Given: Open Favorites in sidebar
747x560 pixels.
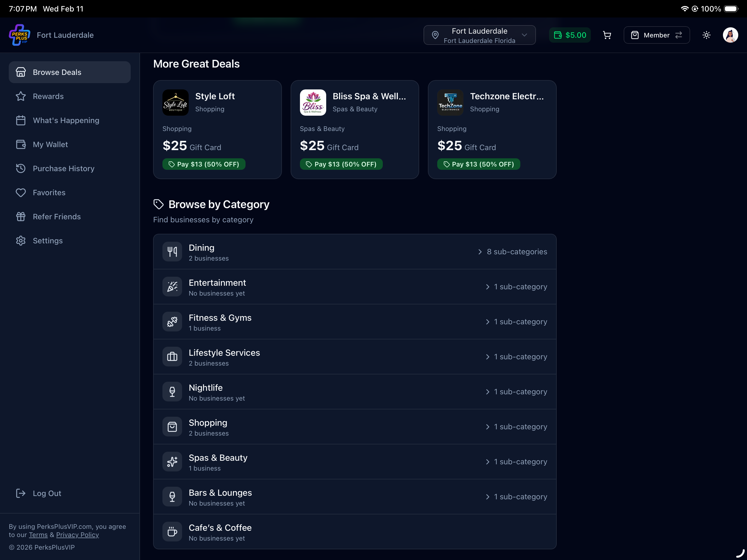Looking at the screenshot, I should (x=69, y=192).
